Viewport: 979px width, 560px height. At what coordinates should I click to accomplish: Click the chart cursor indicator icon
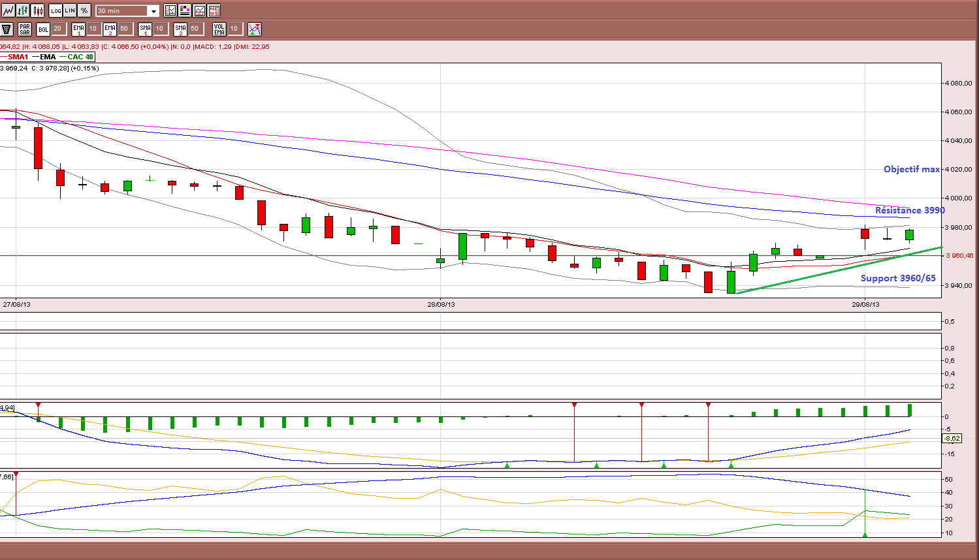[170, 10]
